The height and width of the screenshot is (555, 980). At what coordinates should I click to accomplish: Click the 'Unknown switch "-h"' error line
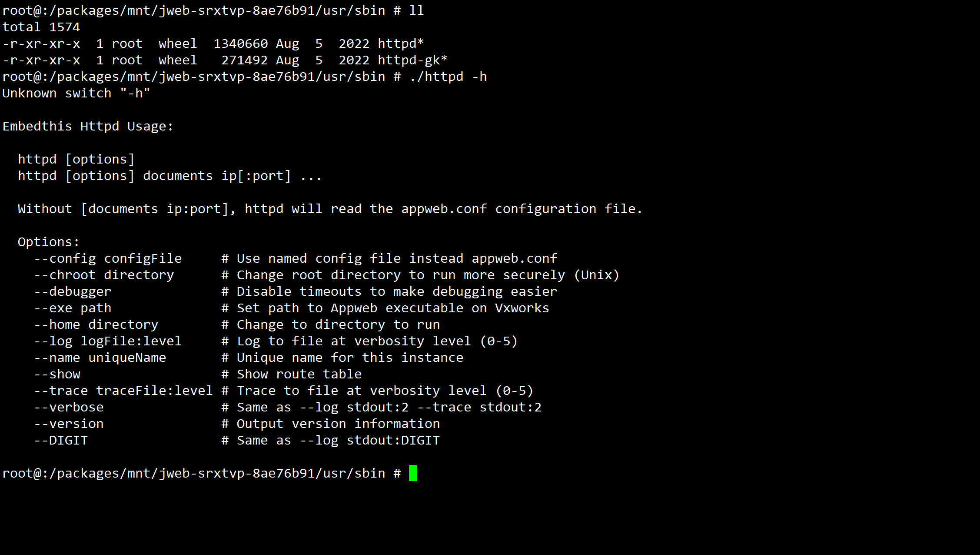(x=76, y=93)
